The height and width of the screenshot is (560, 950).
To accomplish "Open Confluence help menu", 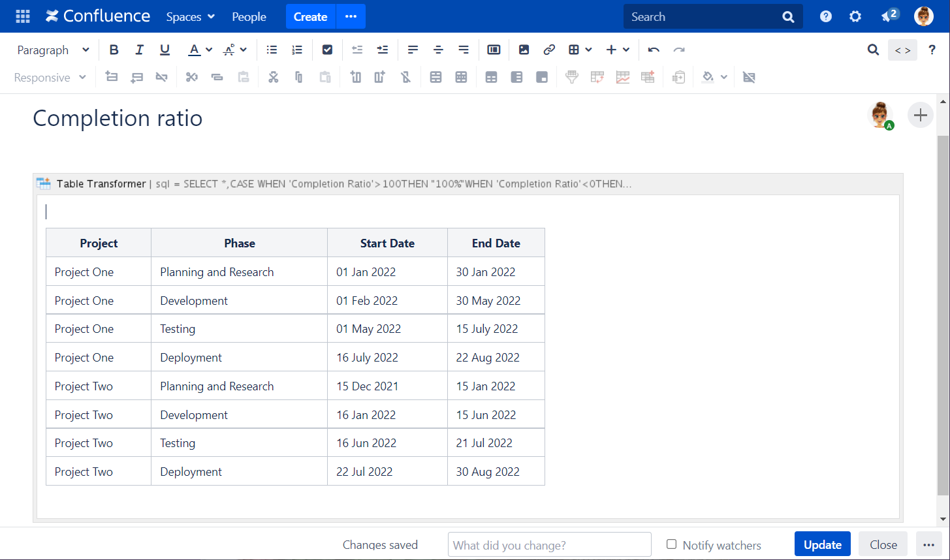I will (x=826, y=16).
